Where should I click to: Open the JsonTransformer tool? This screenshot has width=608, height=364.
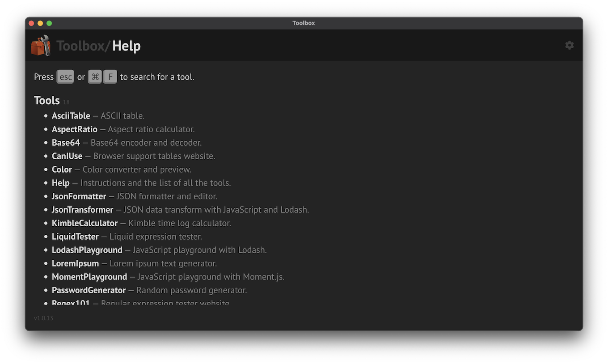[x=82, y=210]
